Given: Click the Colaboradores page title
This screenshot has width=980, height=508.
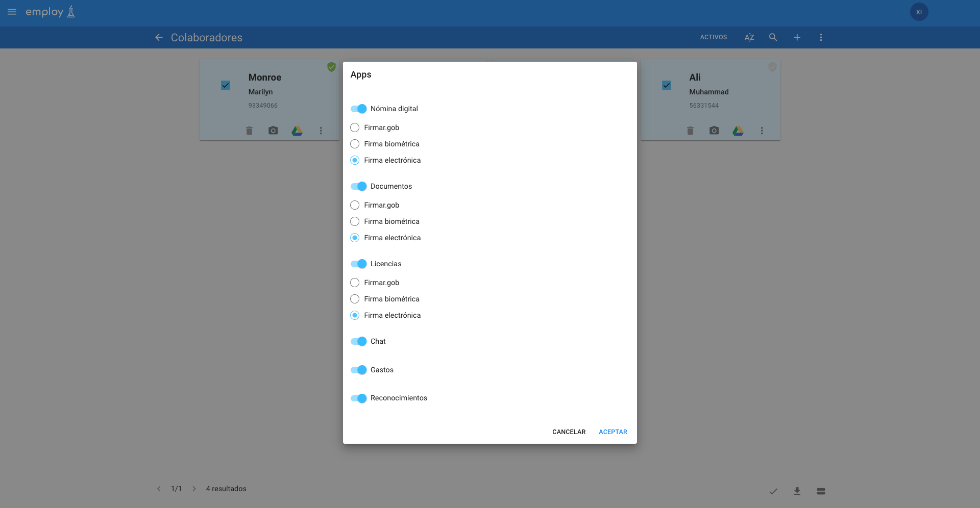Looking at the screenshot, I should tap(207, 38).
